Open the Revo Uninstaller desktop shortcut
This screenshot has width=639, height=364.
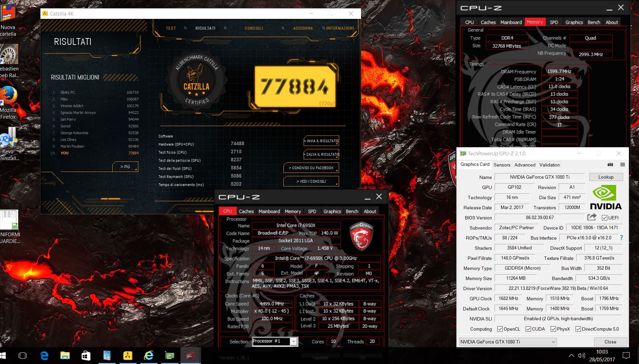pos(8,144)
